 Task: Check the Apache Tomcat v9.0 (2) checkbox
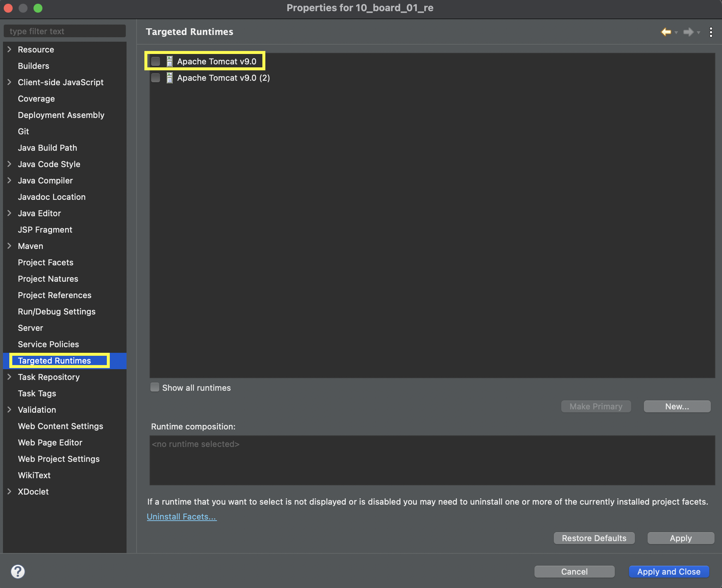coord(156,78)
